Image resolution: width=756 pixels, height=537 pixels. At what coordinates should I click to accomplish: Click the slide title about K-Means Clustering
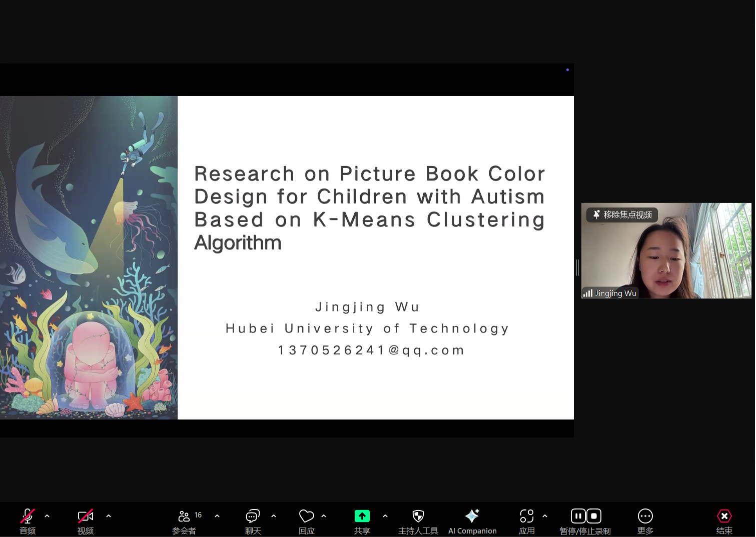(369, 207)
